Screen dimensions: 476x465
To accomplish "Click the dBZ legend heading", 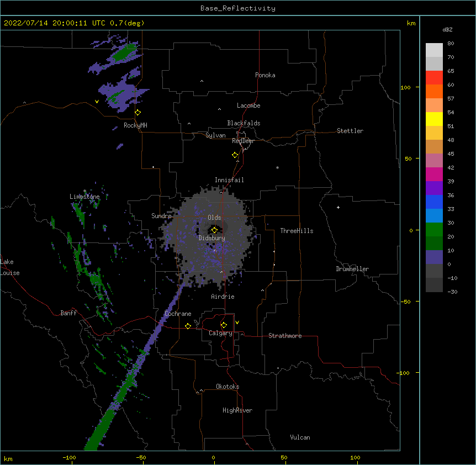I will [447, 30].
